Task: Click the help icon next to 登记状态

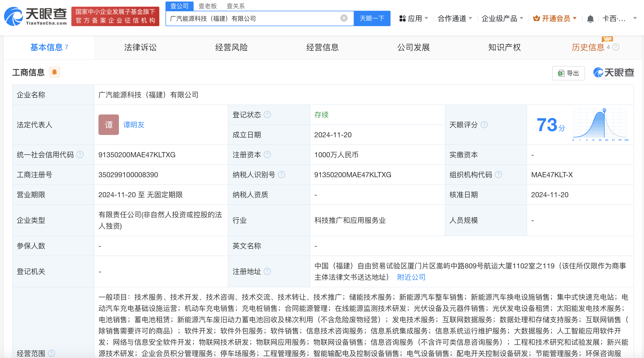Action: 267,115
